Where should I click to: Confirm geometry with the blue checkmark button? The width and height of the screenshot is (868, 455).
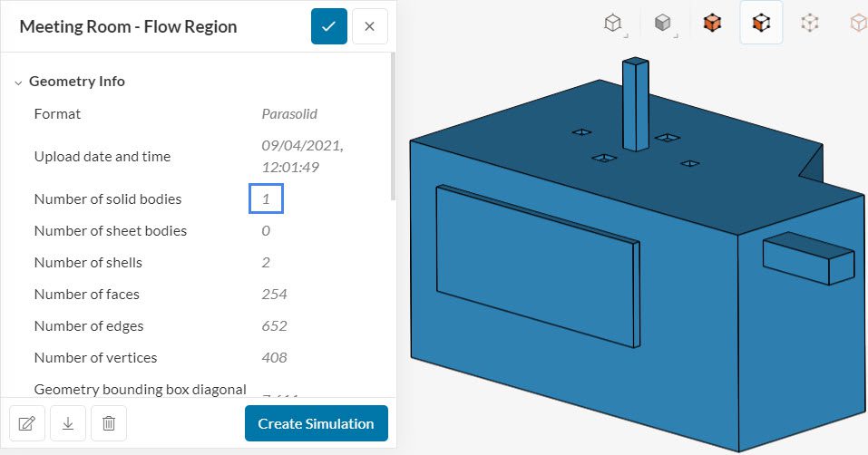[x=328, y=26]
